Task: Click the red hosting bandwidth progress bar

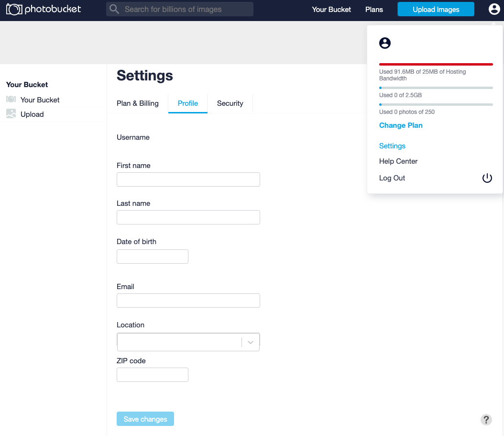Action: point(435,64)
